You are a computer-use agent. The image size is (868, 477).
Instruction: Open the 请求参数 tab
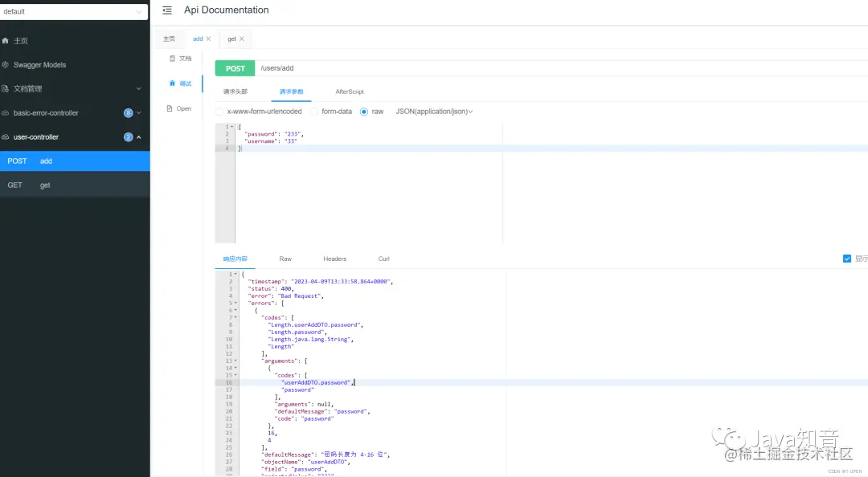tap(291, 92)
